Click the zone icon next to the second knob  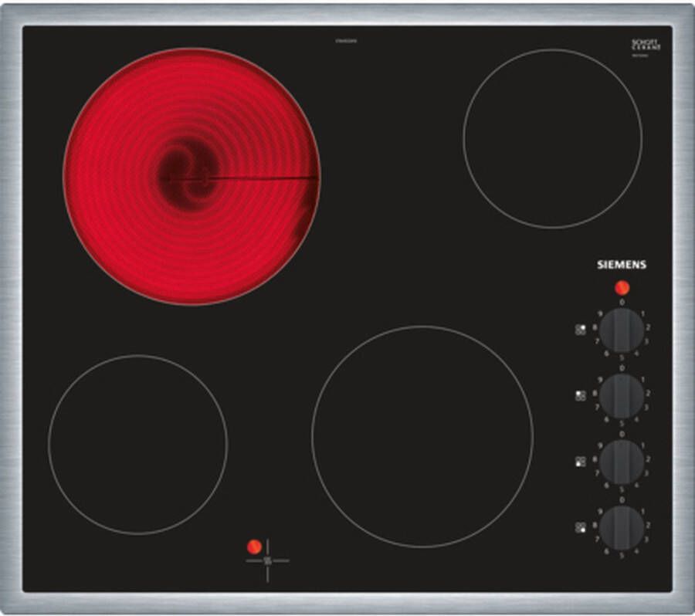tap(581, 394)
